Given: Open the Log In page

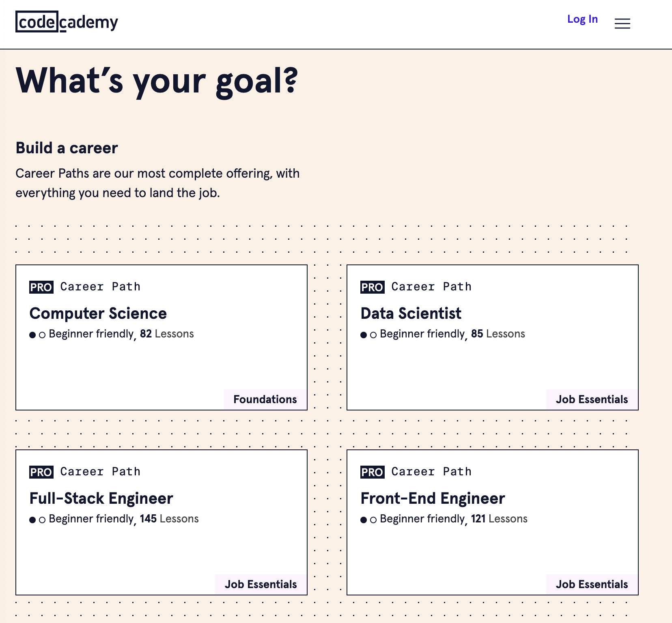Looking at the screenshot, I should (x=583, y=19).
